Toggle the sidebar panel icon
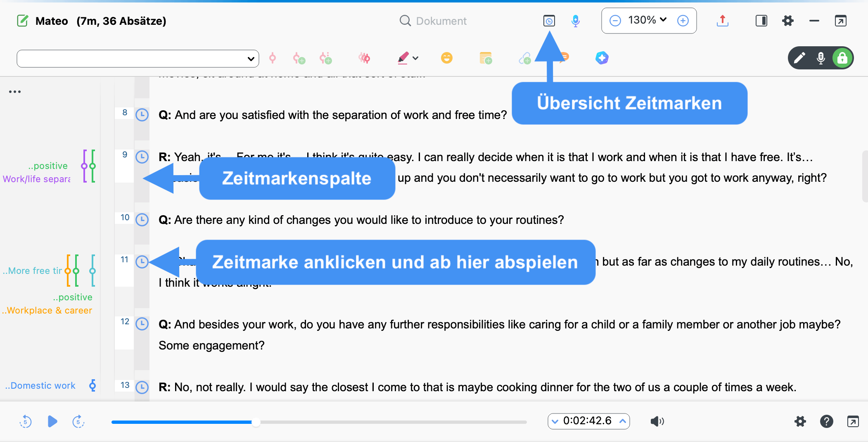 [x=761, y=21]
